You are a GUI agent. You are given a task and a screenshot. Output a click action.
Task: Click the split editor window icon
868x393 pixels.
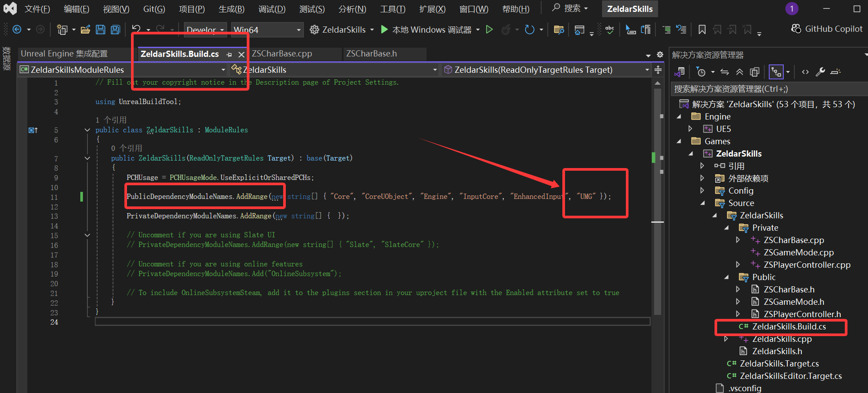pyautogui.click(x=658, y=70)
